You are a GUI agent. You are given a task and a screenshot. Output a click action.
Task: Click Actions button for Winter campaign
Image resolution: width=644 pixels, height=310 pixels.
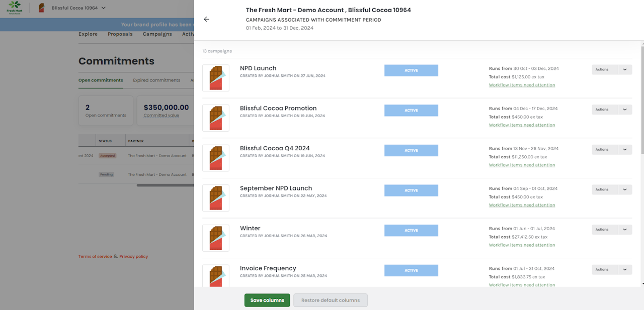(604, 229)
